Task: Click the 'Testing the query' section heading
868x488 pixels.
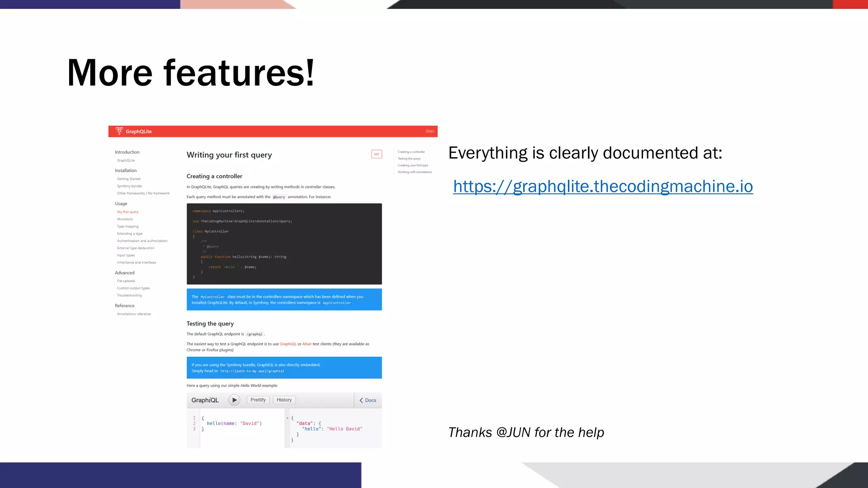Action: tap(210, 324)
